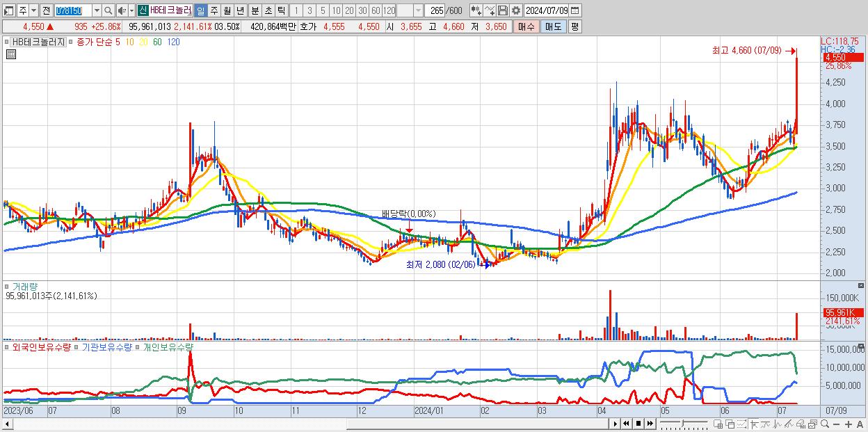
Task: Click the chart with bars icon
Action: 801,424
